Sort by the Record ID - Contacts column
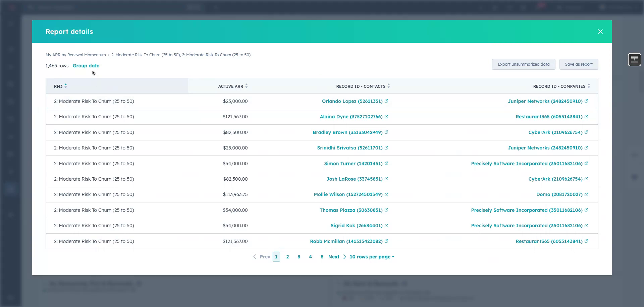 pos(389,86)
